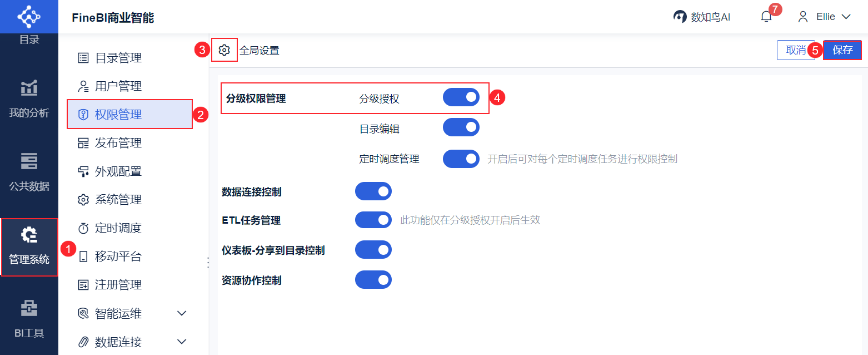Screen dimensions: 868x355
Task: Open the Ellie user dropdown
Action: pyautogui.click(x=825, y=17)
